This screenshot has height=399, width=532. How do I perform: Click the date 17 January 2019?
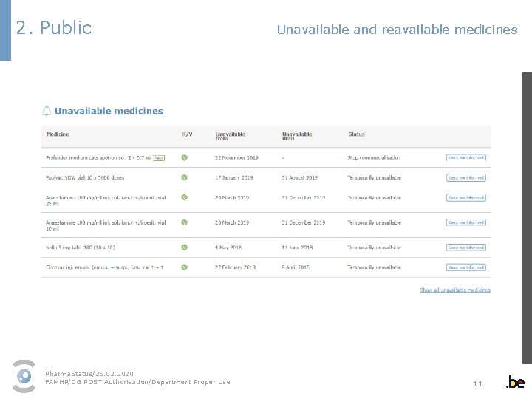coord(233,177)
